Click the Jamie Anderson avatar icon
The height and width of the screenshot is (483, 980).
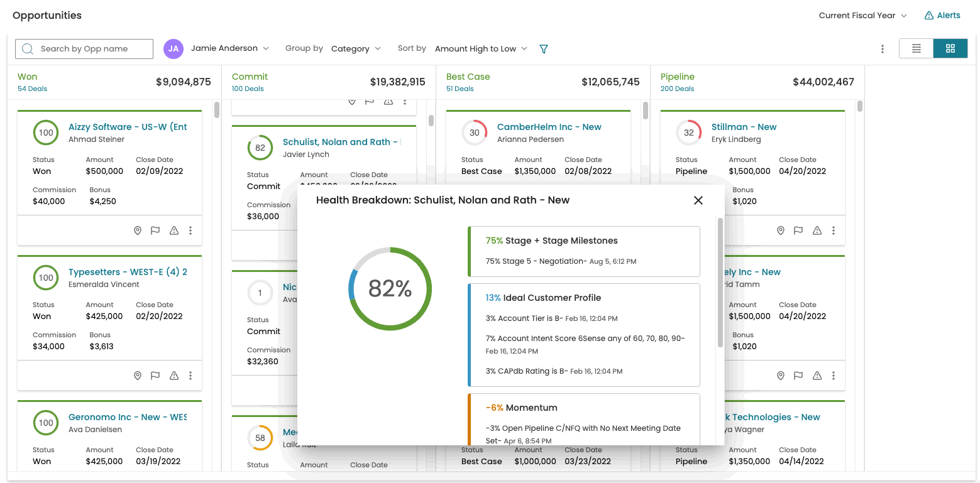point(173,48)
